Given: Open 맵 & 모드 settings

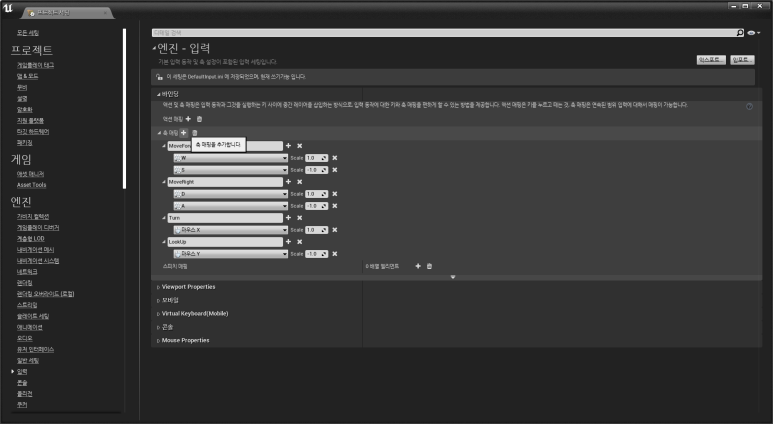Looking at the screenshot, I should point(27,76).
